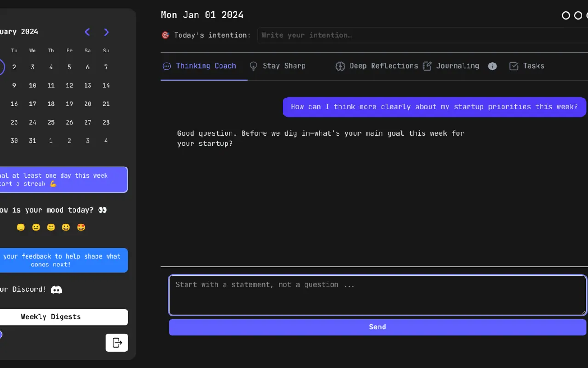This screenshot has height=368, width=588.
Task: Select January 26 in calendar
Action: (x=69, y=122)
